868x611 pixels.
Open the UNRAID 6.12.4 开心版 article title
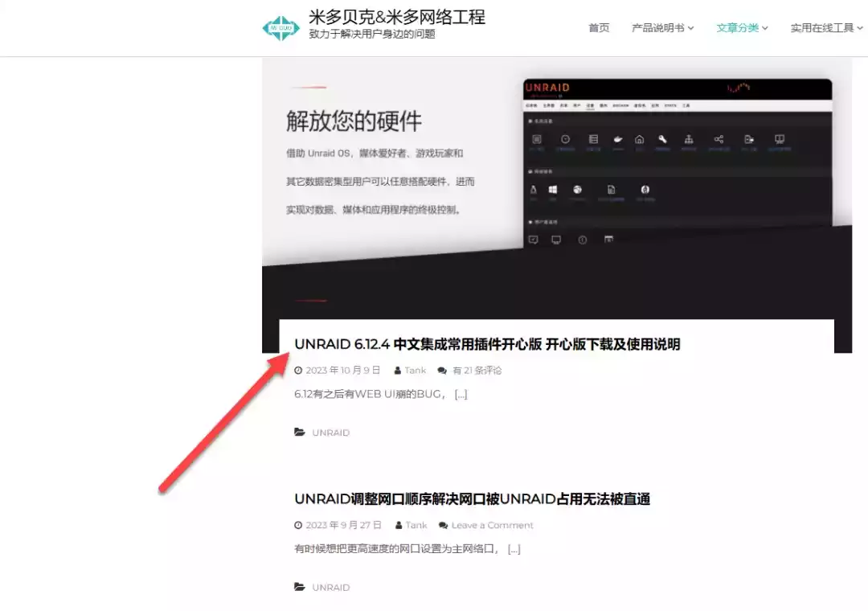click(x=487, y=344)
